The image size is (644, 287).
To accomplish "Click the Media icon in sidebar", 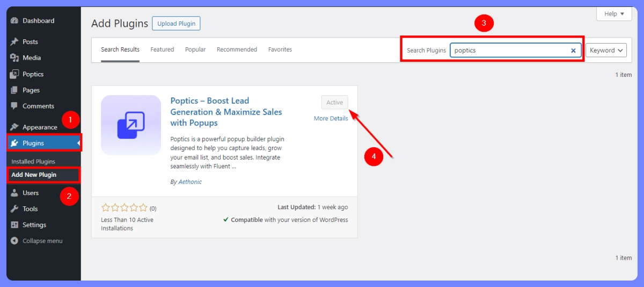I will point(14,58).
